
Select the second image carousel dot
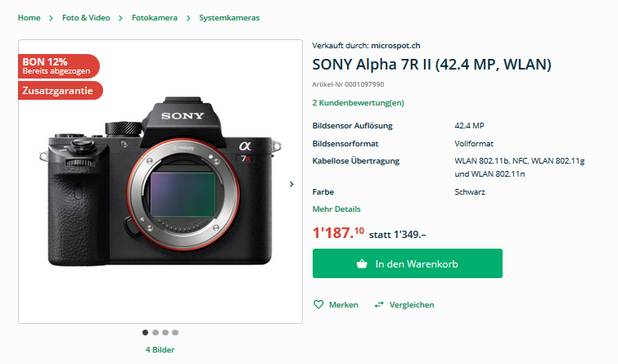point(156,332)
